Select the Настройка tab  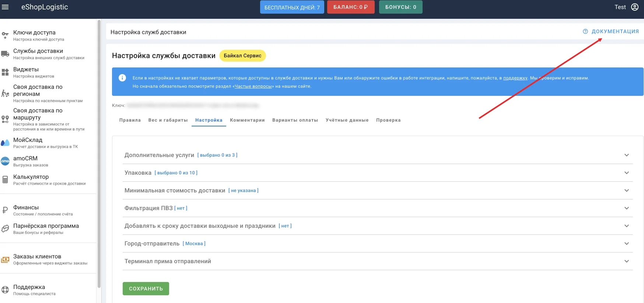point(209,120)
